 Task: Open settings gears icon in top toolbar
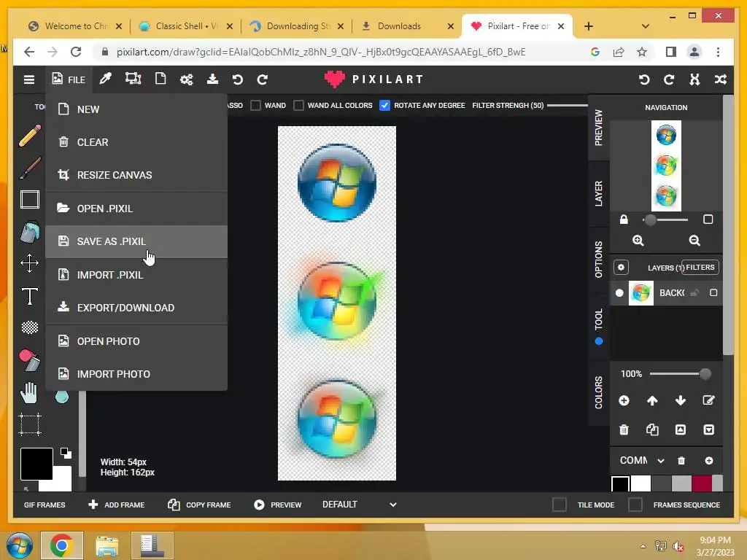(x=186, y=79)
